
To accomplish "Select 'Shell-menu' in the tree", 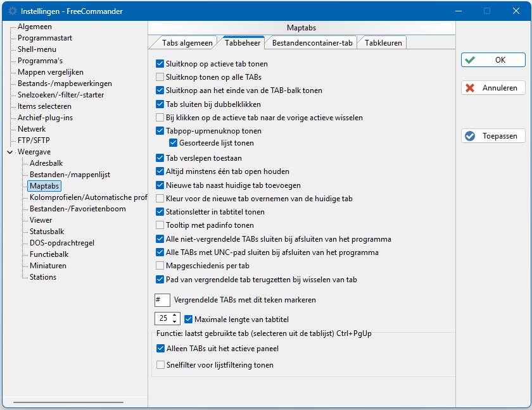I will [x=37, y=49].
